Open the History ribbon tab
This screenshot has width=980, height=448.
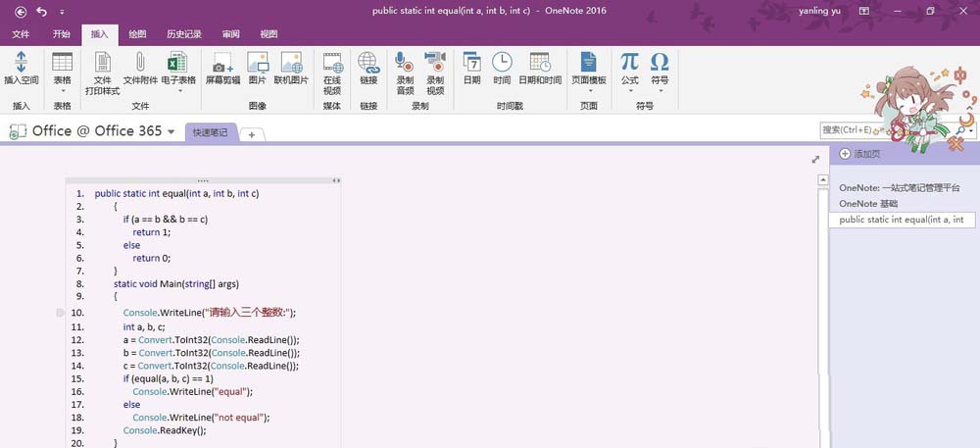click(183, 33)
